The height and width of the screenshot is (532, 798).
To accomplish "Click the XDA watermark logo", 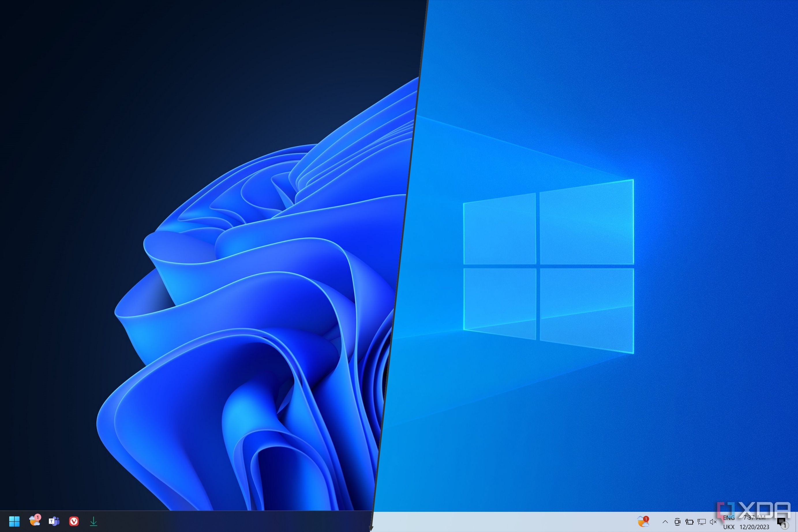I will click(757, 509).
